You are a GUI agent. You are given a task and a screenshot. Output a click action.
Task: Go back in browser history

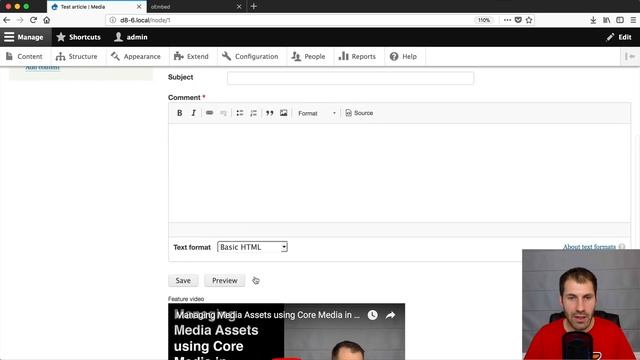click(7, 20)
